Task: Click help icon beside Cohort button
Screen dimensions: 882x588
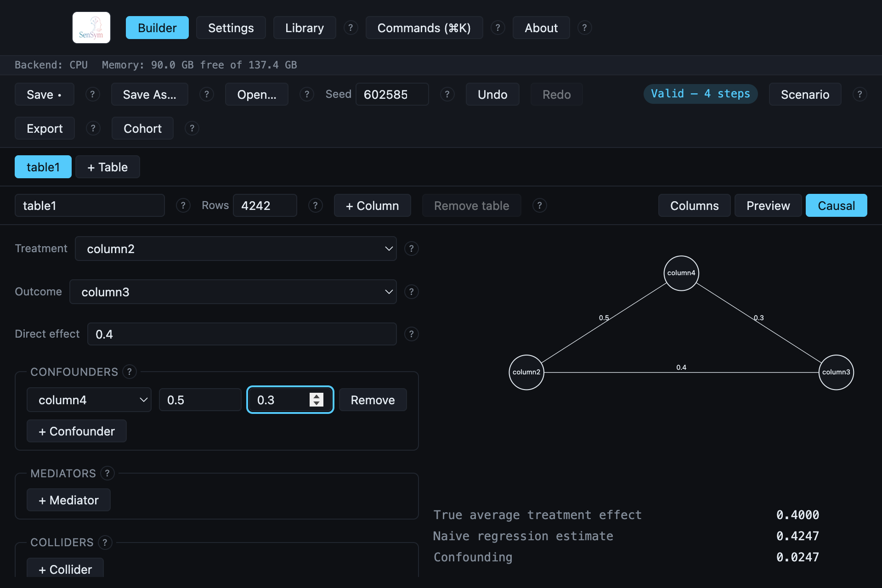Action: click(x=192, y=128)
